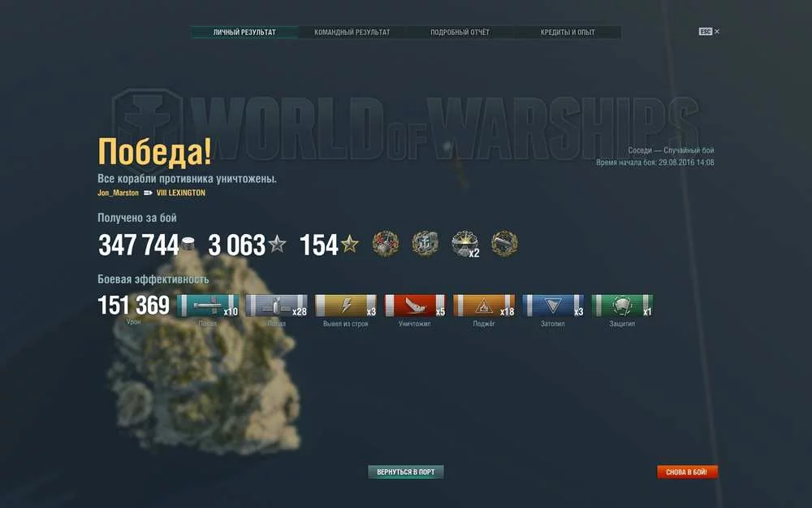The image size is (812, 508).
Task: Click the first achievement medal icon
Action: (x=386, y=244)
